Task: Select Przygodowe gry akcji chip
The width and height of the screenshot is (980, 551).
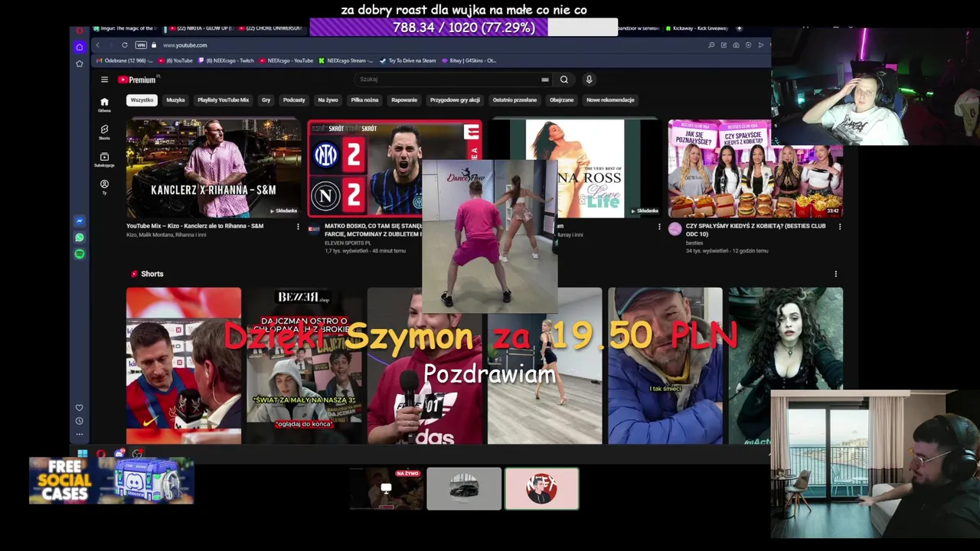Action: click(x=455, y=100)
